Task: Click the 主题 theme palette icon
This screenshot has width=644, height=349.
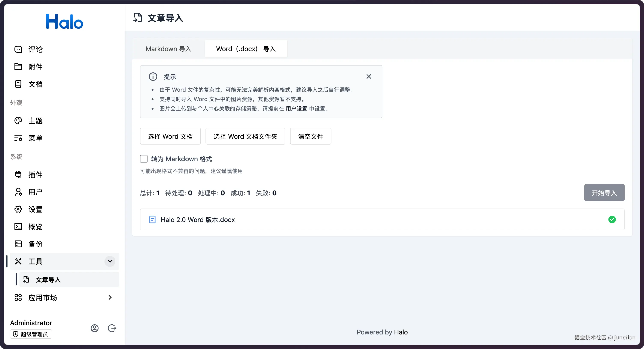Action: 18,121
